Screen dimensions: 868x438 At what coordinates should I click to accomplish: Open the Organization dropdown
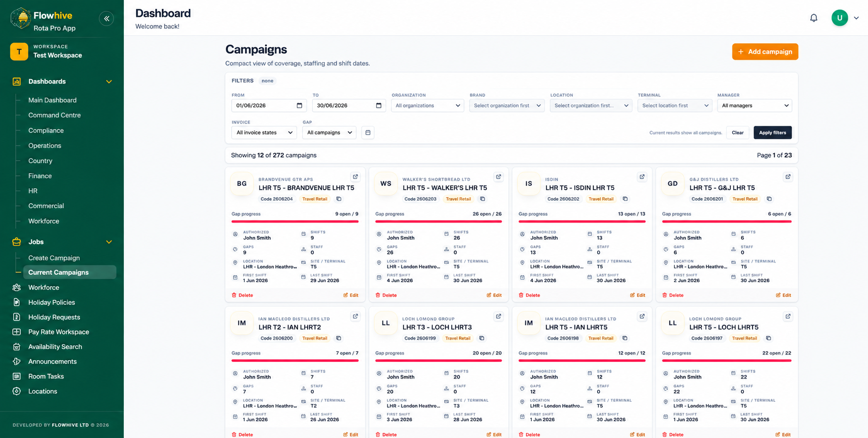coord(428,106)
